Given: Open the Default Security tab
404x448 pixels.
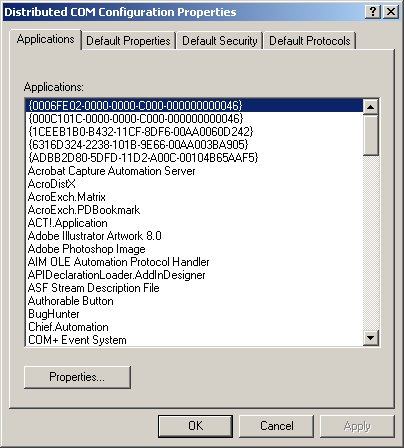Looking at the screenshot, I should 220,41.
